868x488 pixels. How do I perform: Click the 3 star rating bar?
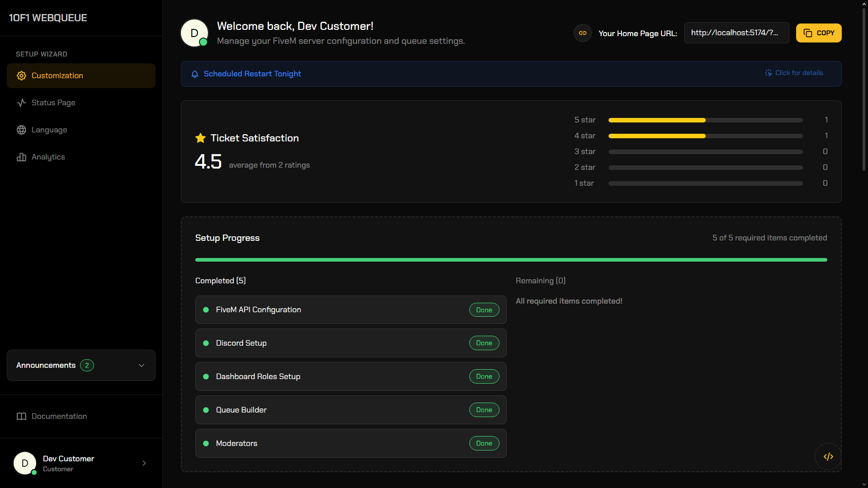point(705,152)
